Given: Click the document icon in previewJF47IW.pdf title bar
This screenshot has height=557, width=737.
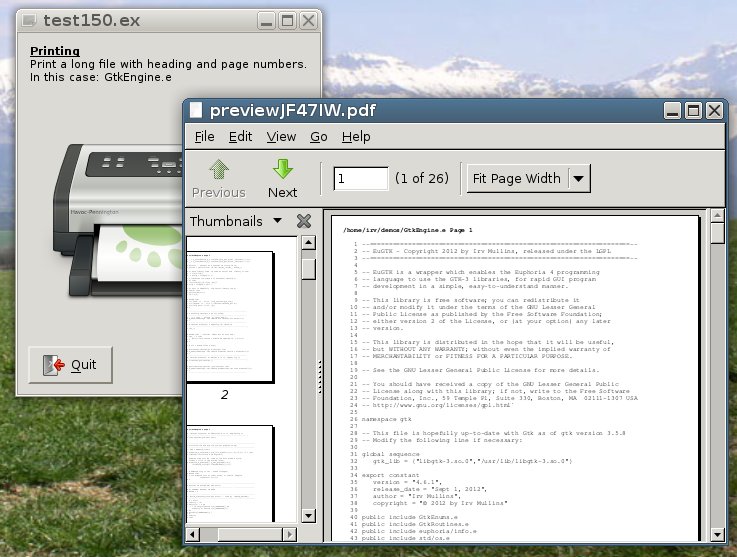Looking at the screenshot, I should tap(196, 111).
